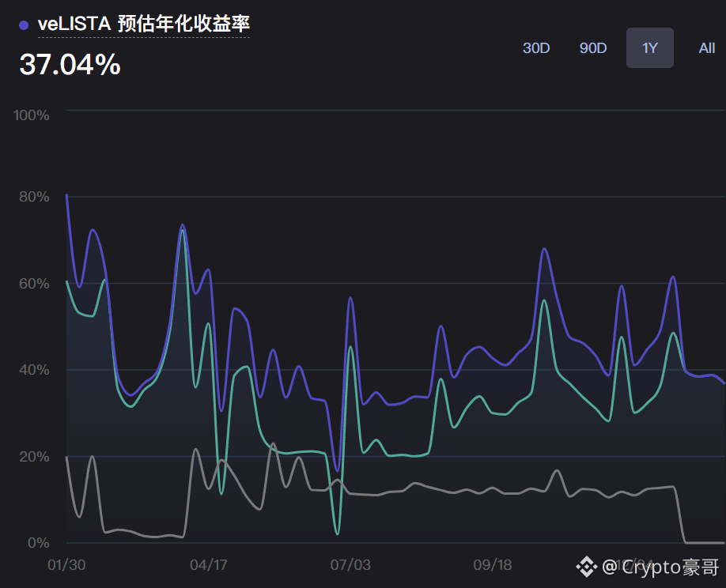Click the 04/17 date on the x-axis
The width and height of the screenshot is (726, 588).
click(x=209, y=565)
